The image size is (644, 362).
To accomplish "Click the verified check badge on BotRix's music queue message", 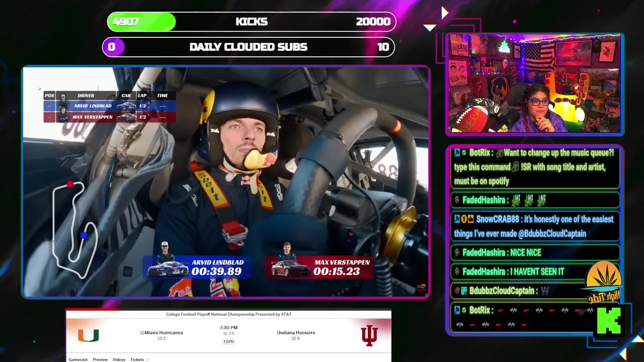I will [x=464, y=152].
